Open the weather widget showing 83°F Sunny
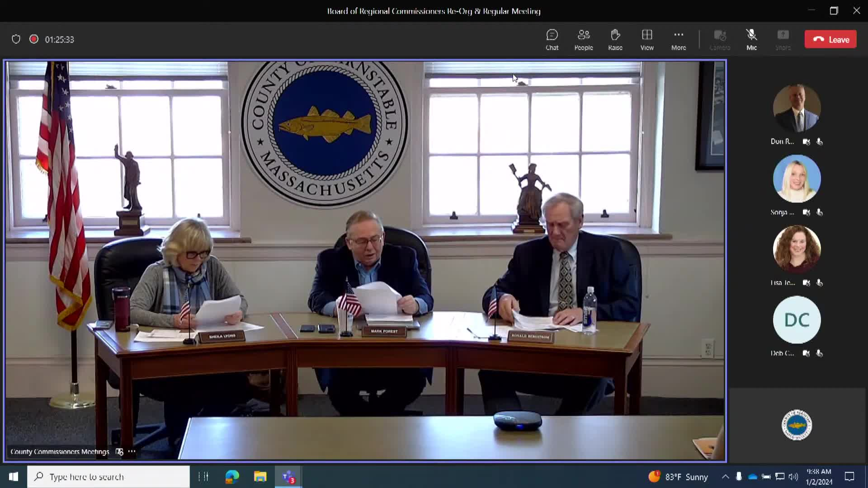Screen dimensions: 868x488 [679, 477]
